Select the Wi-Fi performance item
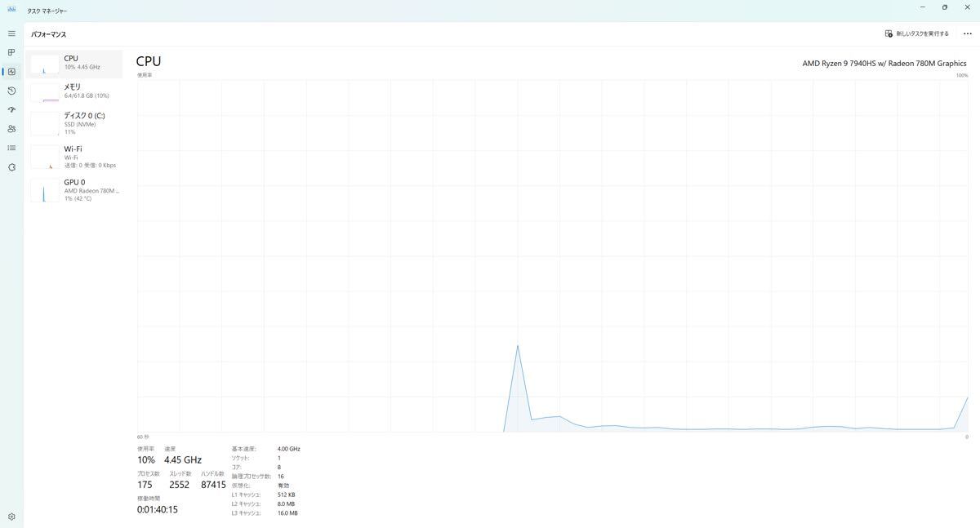 [x=74, y=156]
